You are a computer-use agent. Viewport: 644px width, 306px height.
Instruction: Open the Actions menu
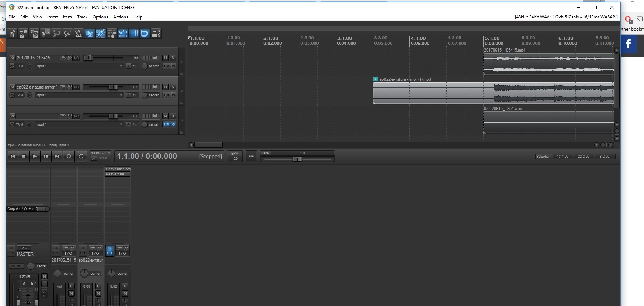click(120, 17)
